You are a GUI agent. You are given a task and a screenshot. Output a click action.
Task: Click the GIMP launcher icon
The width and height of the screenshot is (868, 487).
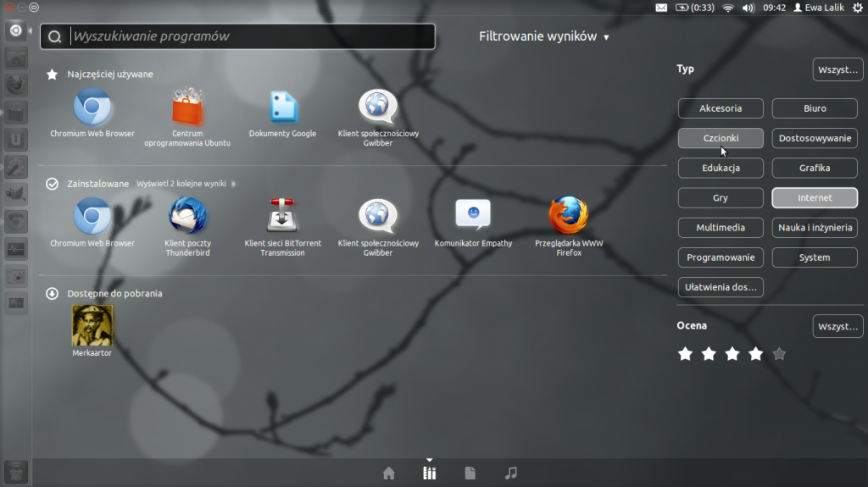pos(16,194)
